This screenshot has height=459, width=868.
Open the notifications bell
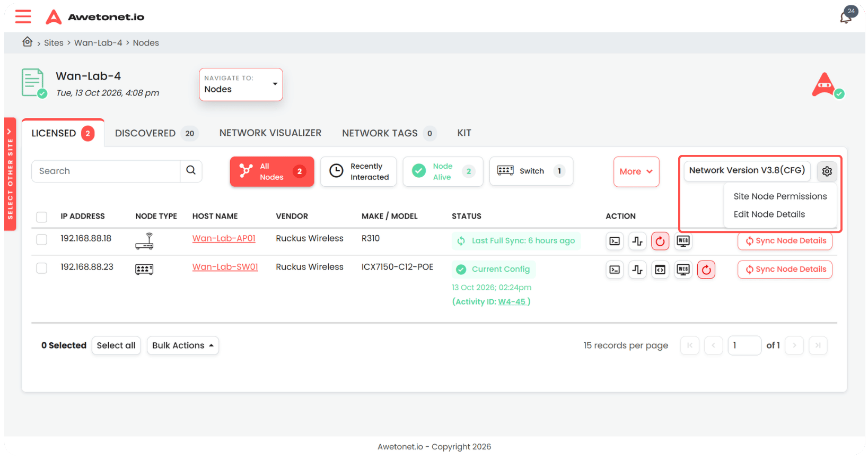pyautogui.click(x=846, y=17)
